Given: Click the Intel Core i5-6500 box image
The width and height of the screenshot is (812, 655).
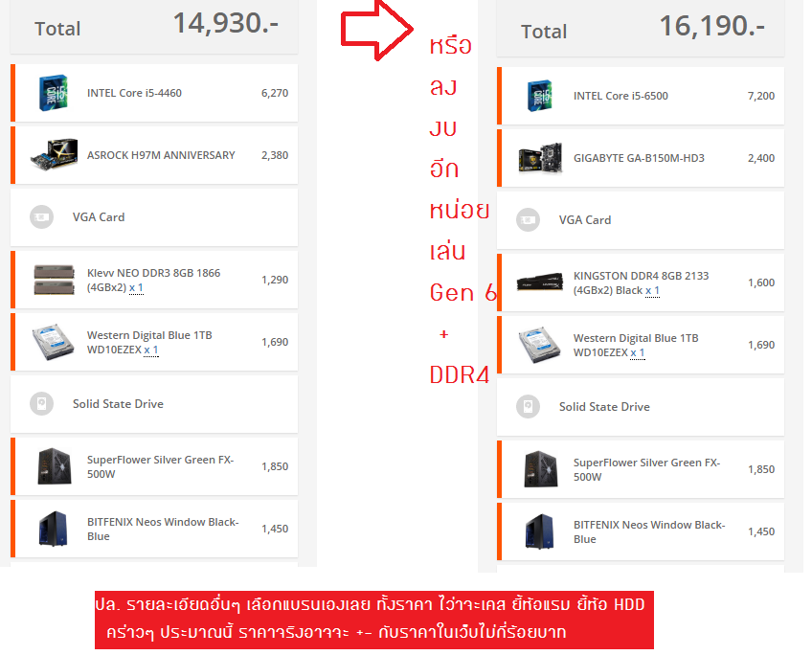Looking at the screenshot, I should (540, 95).
